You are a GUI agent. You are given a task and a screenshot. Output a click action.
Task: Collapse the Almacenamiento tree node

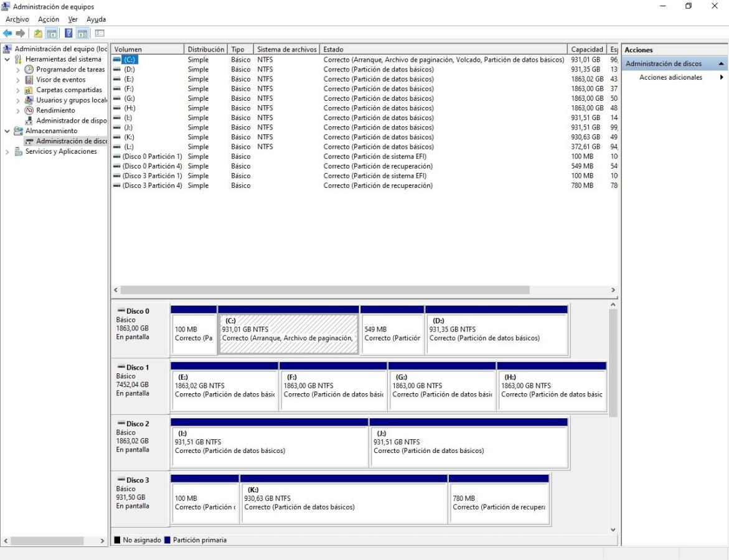(x=7, y=131)
